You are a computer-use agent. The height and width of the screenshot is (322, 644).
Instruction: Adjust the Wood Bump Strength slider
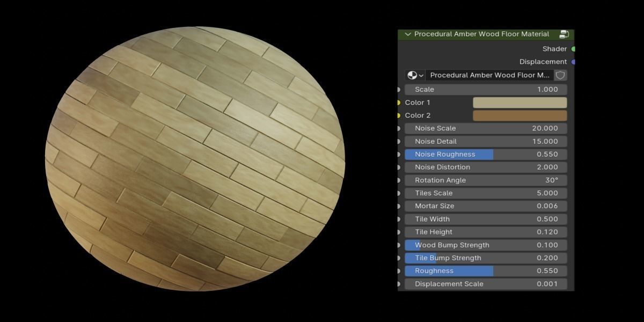[486, 245]
